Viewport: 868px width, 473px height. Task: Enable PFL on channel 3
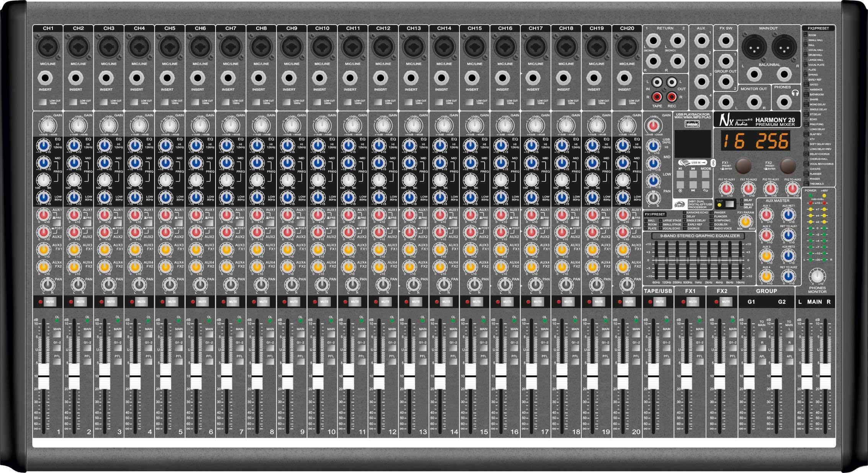118,361
